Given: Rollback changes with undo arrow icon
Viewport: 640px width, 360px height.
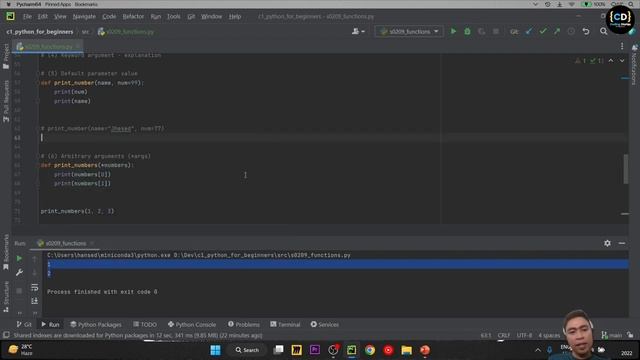Looking at the screenshot, I should [586, 31].
